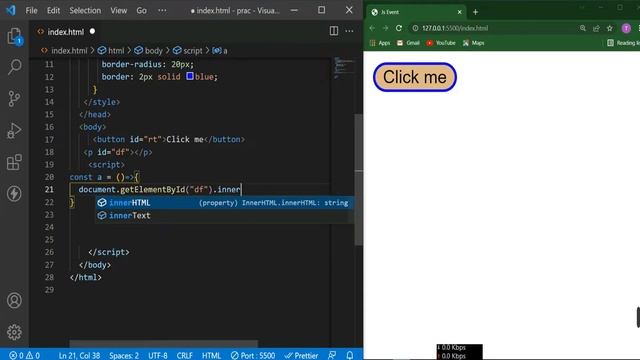Reload the browser page
Image resolution: width=640 pixels, height=360 pixels.
coord(399,28)
